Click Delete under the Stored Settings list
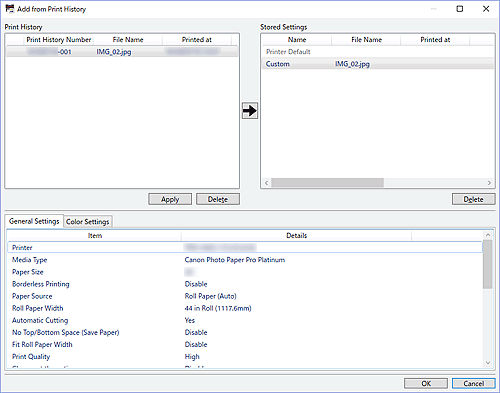 [473, 199]
